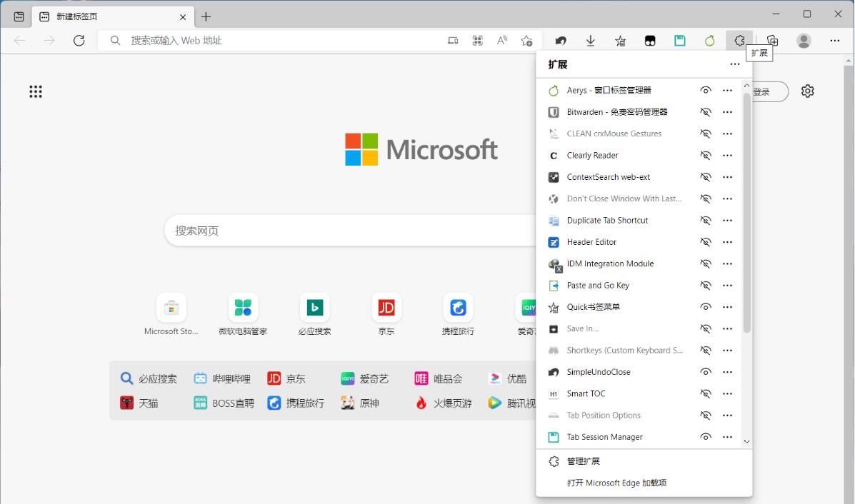
Task: Click the IDM Integration Module icon in the list
Action: tap(554, 264)
